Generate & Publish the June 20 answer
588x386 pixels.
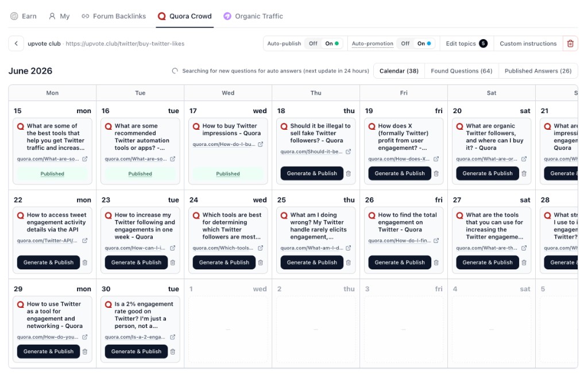488,173
